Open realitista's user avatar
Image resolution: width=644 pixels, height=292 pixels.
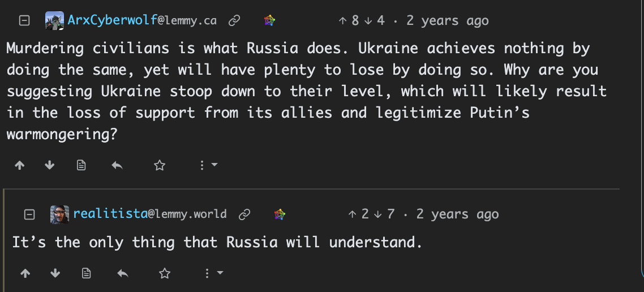point(60,214)
